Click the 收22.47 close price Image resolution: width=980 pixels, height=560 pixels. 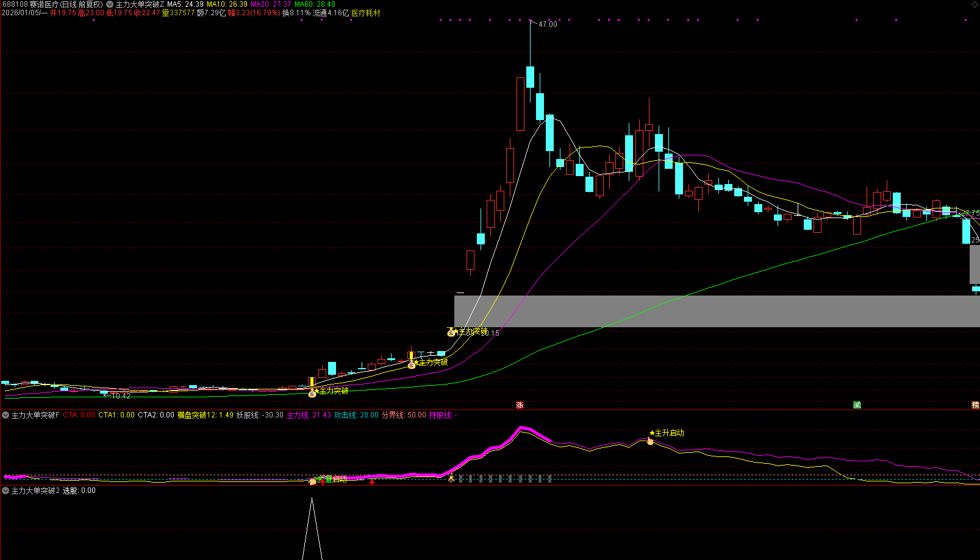[x=147, y=13]
